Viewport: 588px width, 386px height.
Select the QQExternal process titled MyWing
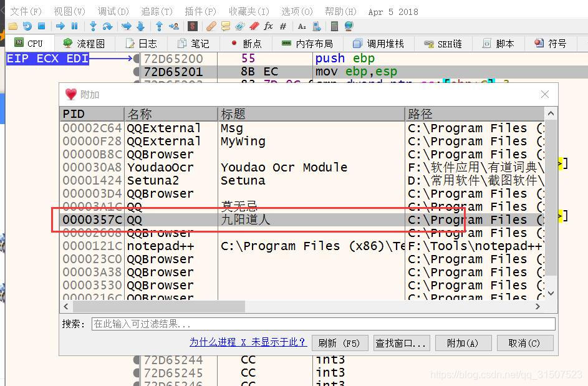[x=302, y=142]
